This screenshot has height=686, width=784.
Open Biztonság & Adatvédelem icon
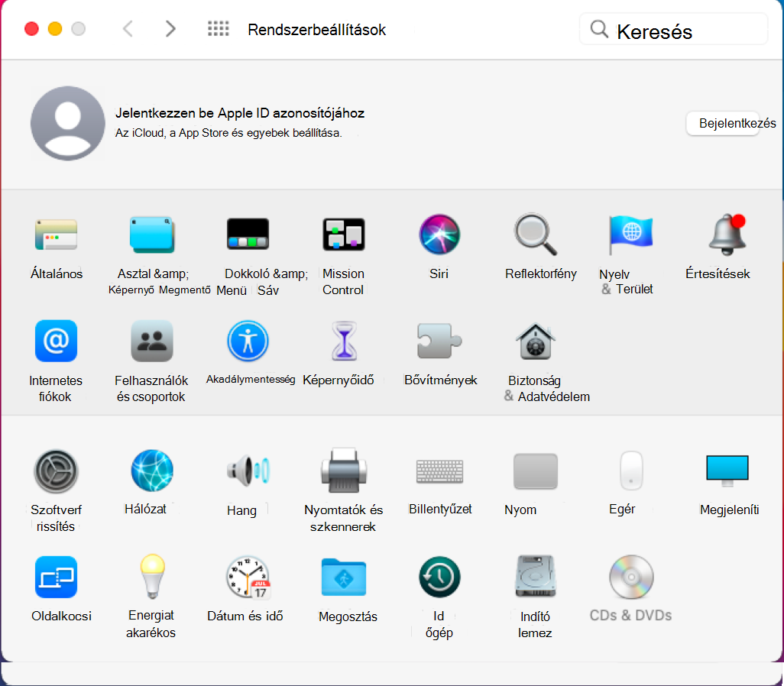[x=536, y=341]
